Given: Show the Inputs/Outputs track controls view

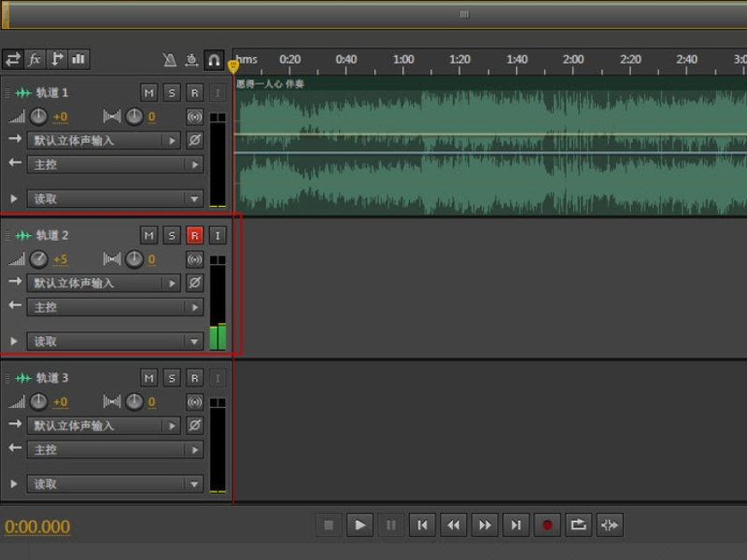Looking at the screenshot, I should point(13,59).
